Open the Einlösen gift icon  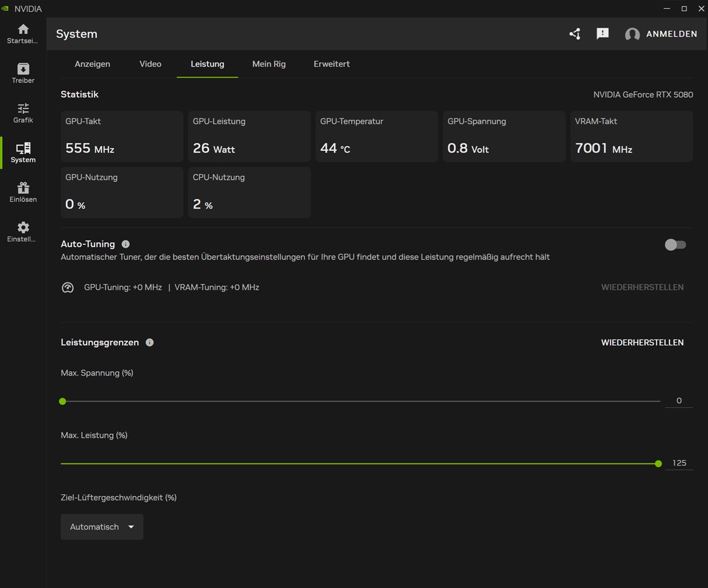[23, 187]
